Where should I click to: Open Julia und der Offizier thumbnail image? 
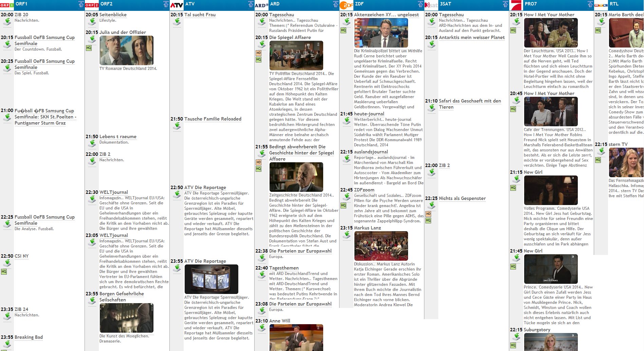click(x=127, y=50)
